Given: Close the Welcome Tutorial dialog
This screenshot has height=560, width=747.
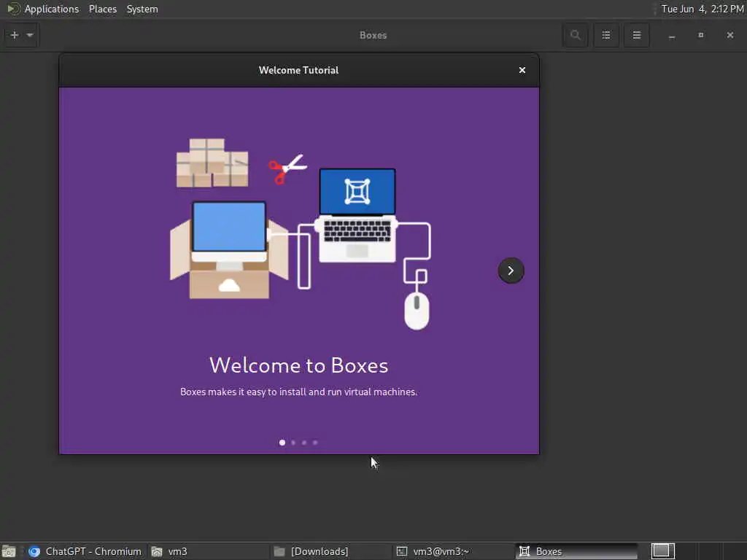Looking at the screenshot, I should [522, 70].
